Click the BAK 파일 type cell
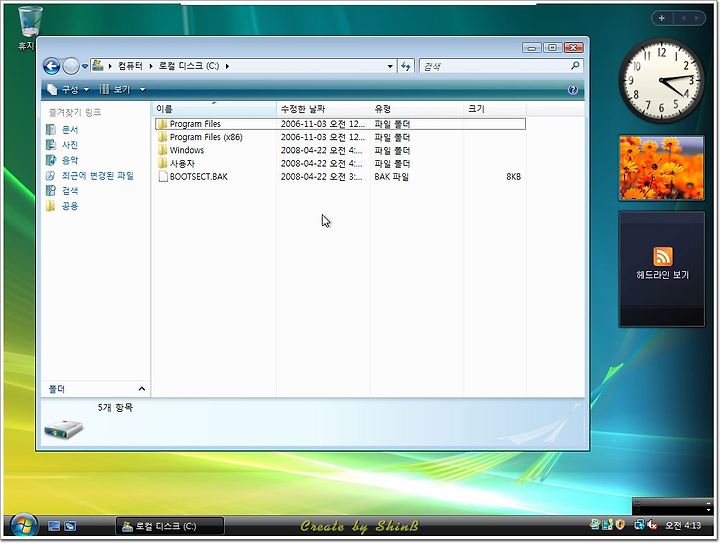 392,177
